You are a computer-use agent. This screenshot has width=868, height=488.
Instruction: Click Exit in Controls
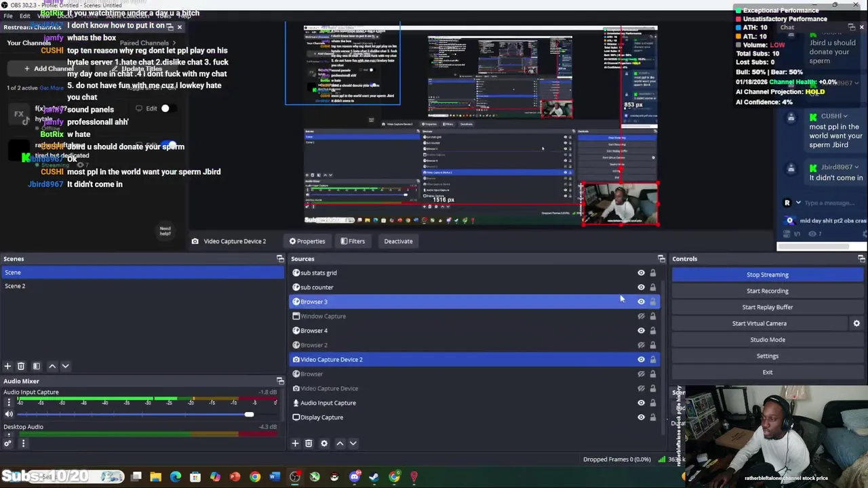point(768,372)
